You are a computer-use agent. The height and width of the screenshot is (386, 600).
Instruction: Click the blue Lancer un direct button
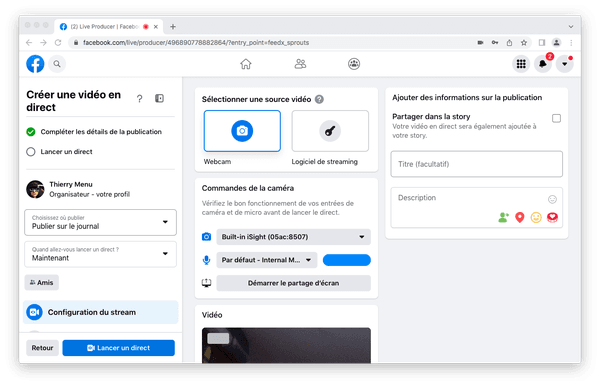click(x=119, y=348)
